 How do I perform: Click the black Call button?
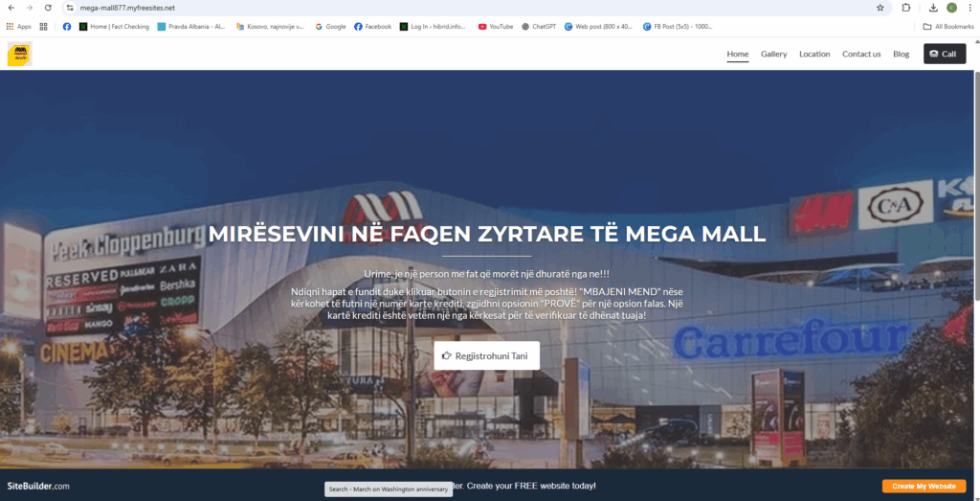pyautogui.click(x=944, y=55)
